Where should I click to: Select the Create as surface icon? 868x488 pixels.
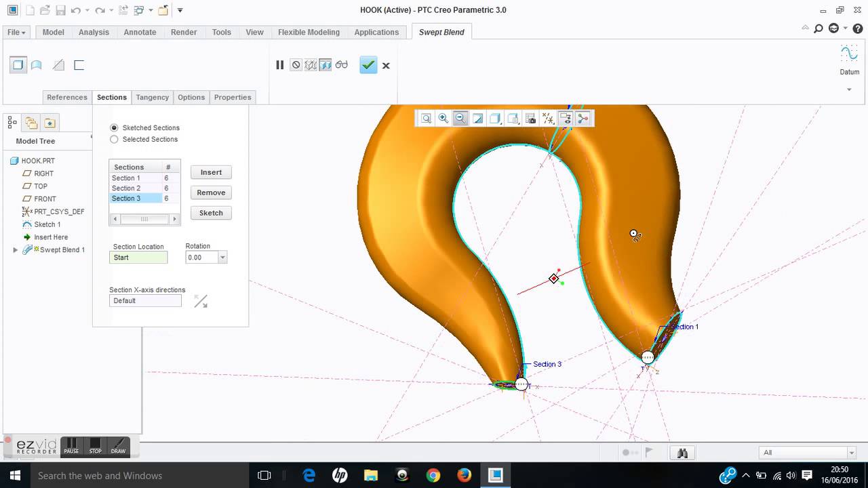[x=37, y=65]
